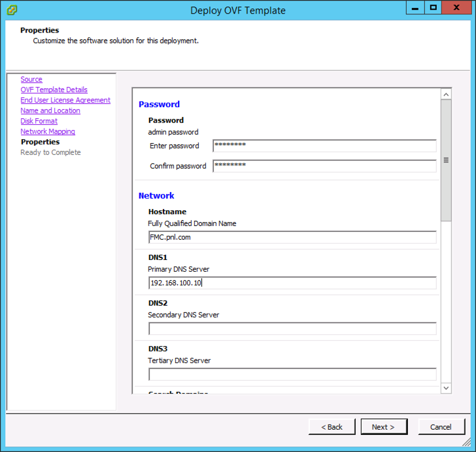The height and width of the screenshot is (452, 476).
Task: Click the Network section heading
Action: [x=156, y=196]
